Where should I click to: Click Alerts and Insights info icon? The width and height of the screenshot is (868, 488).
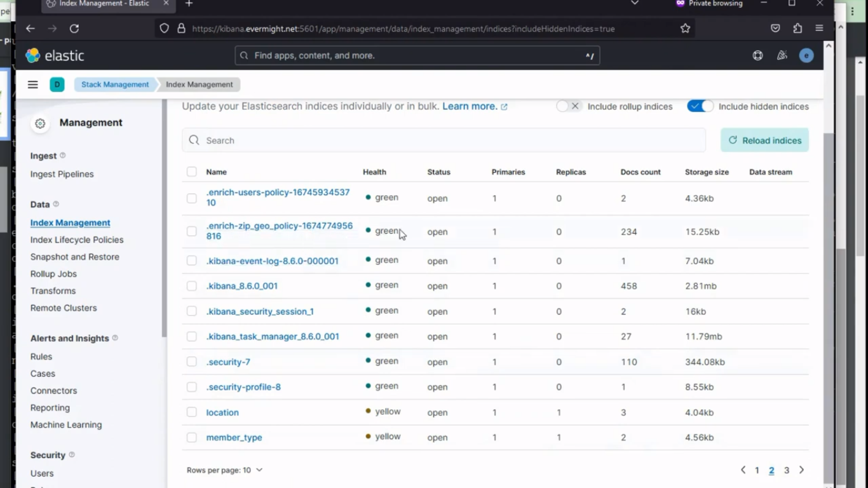point(115,338)
